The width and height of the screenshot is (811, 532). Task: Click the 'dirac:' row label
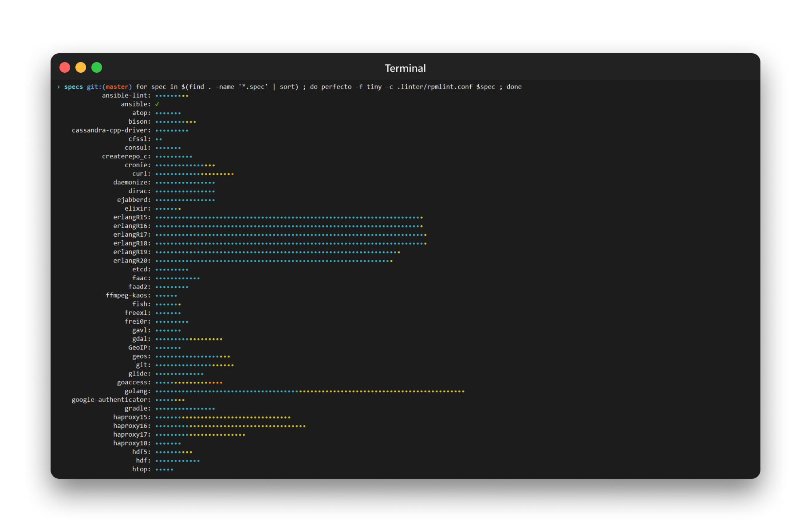coord(140,191)
